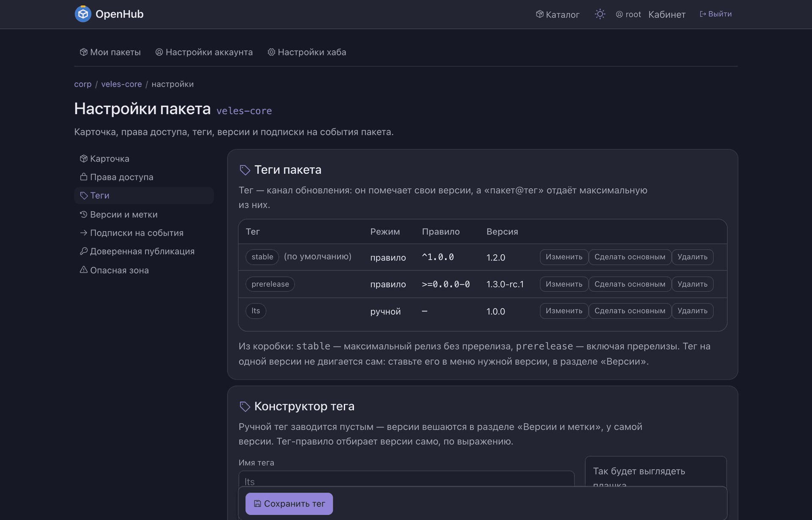Screen dimensions: 812x520
Task: Select Теги in the sidebar
Action: tap(144, 195)
